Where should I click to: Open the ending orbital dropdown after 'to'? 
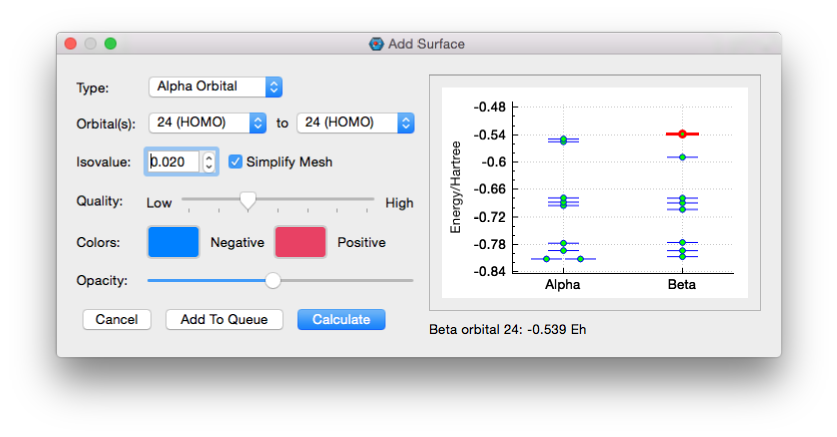355,123
